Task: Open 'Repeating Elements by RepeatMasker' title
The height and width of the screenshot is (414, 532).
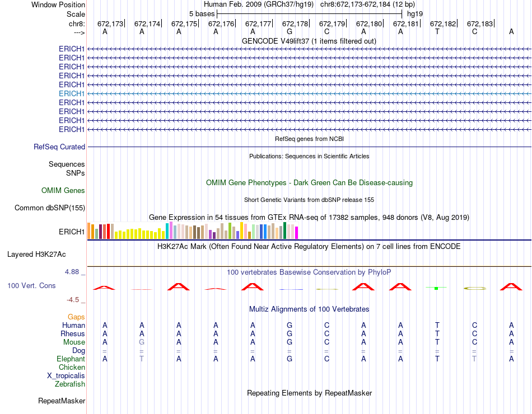Action: click(x=309, y=393)
